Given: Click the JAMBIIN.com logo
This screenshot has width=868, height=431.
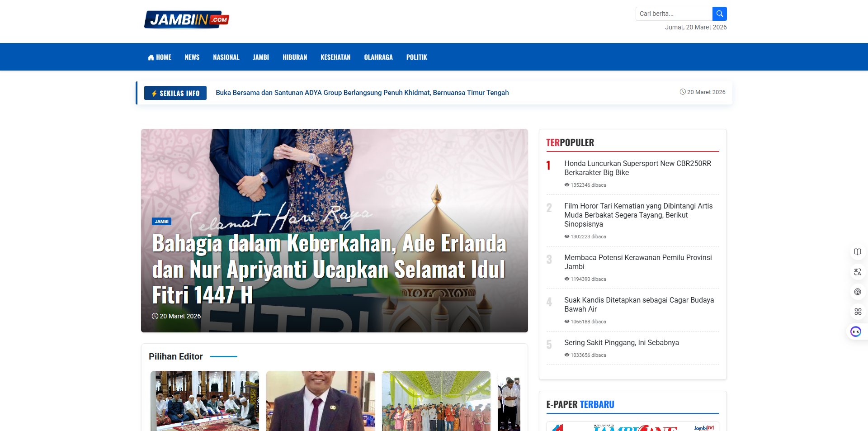Looking at the screenshot, I should pyautogui.click(x=187, y=19).
